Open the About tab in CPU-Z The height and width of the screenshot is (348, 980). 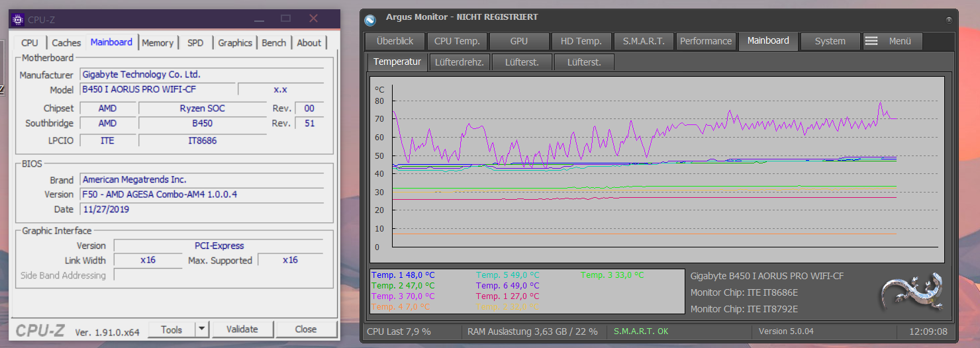(309, 42)
